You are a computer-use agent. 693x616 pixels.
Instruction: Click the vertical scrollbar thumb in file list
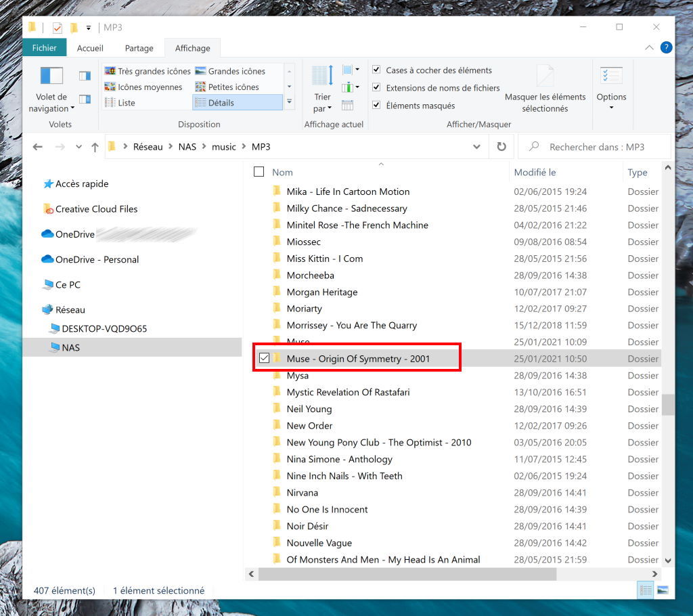point(668,405)
